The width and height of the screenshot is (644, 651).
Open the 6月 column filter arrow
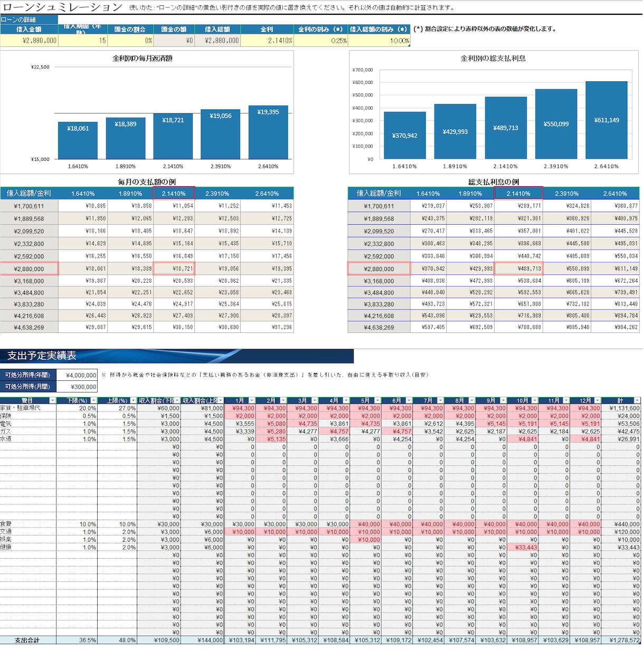point(409,400)
